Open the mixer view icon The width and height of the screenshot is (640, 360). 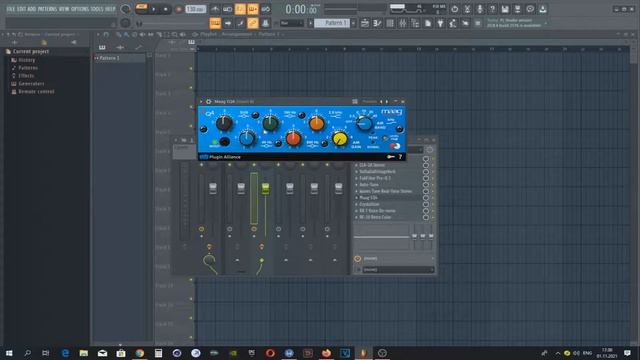point(402,23)
